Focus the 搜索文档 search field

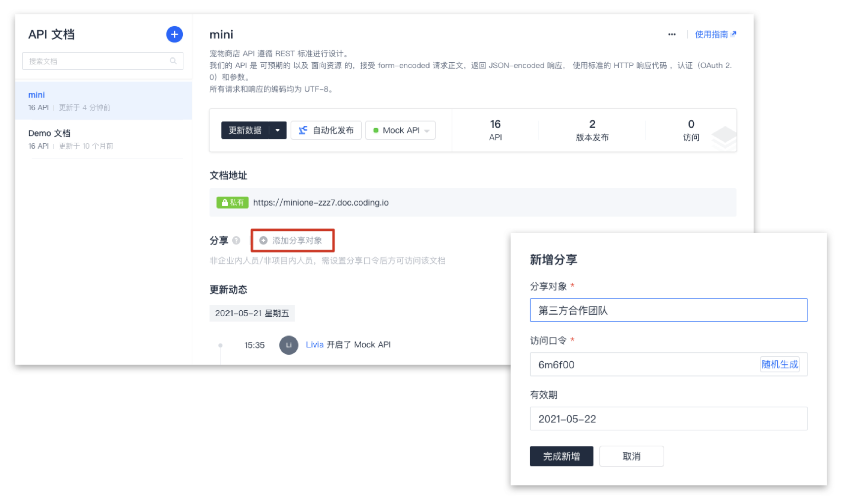[x=96, y=61]
